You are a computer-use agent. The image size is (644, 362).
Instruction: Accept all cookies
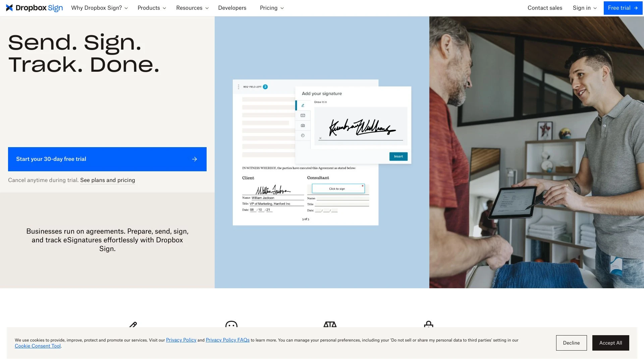[610, 343]
